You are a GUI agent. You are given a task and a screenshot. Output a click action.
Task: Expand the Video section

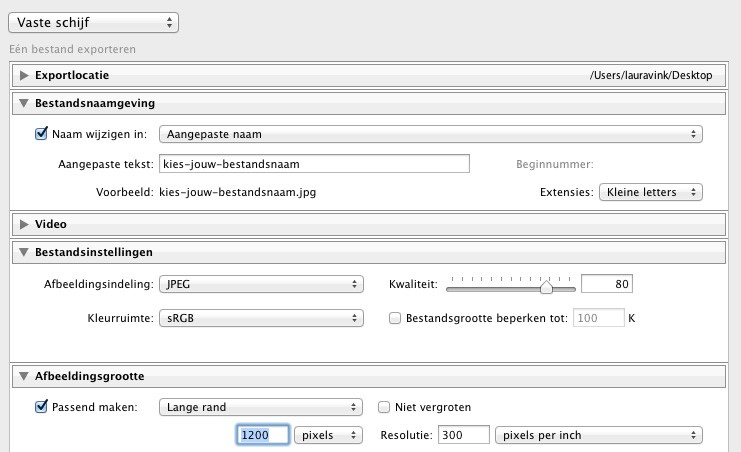tap(24, 224)
